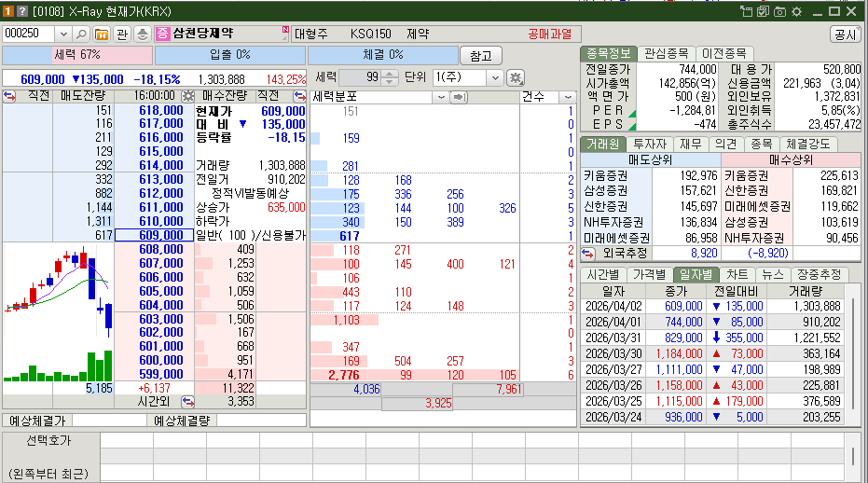
Task: Click the stock search magnifier icon
Action: tap(81, 34)
